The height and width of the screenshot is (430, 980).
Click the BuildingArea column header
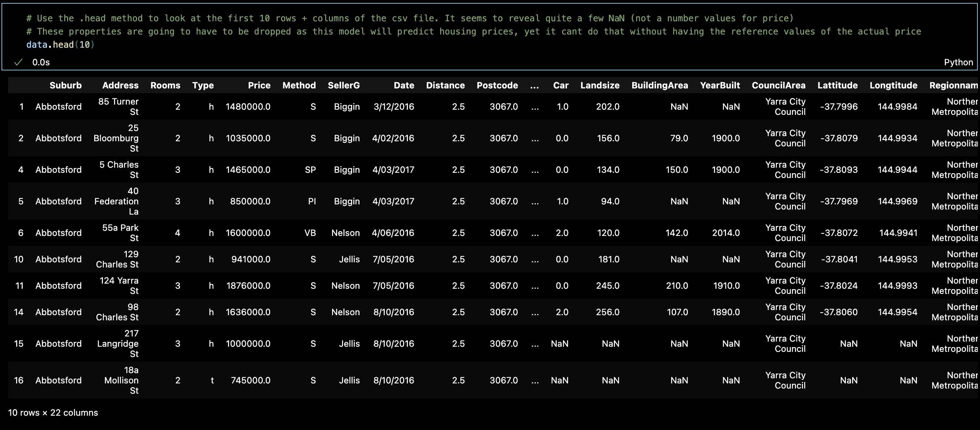point(659,85)
